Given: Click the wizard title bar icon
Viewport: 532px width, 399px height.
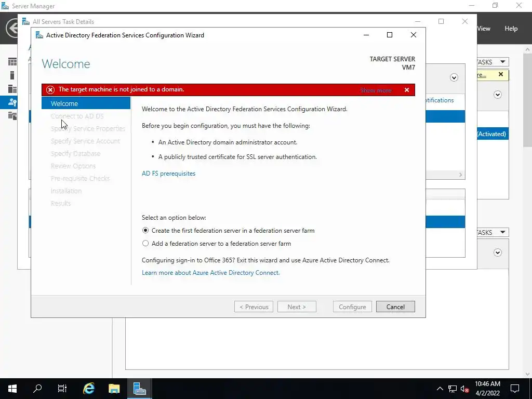Looking at the screenshot, I should tap(39, 35).
